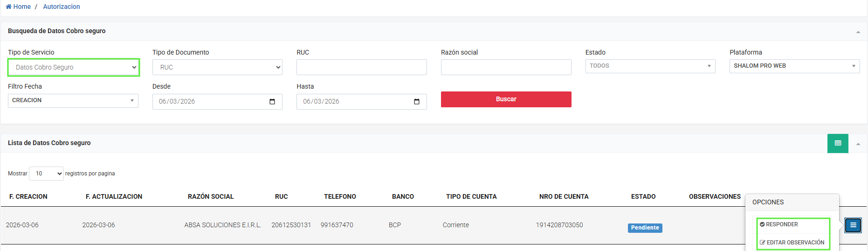The height and width of the screenshot is (251, 868).
Task: Open the Hasta date calendar picker icon
Action: point(417,102)
